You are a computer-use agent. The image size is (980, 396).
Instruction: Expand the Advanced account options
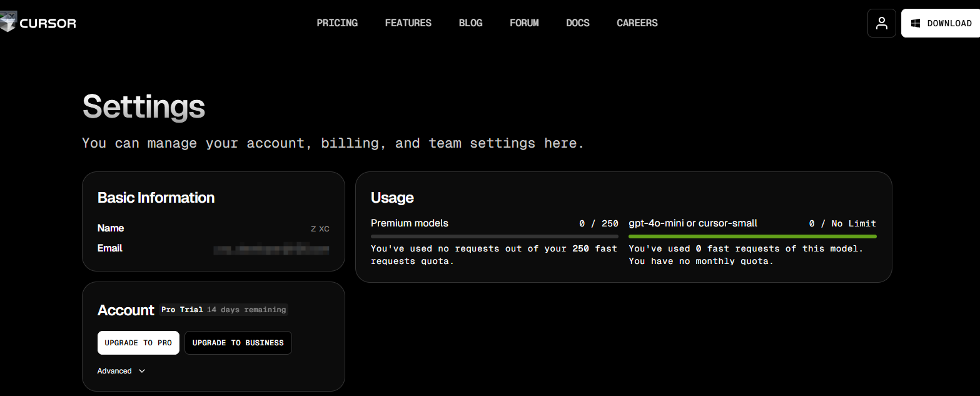click(x=121, y=371)
